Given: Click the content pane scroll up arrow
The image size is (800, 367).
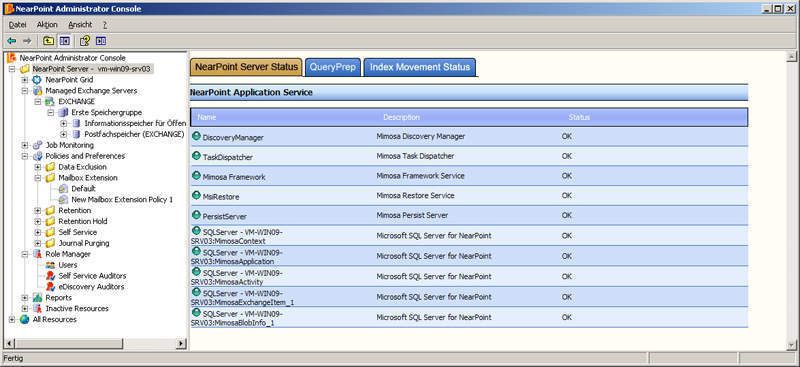Looking at the screenshot, I should [791, 56].
